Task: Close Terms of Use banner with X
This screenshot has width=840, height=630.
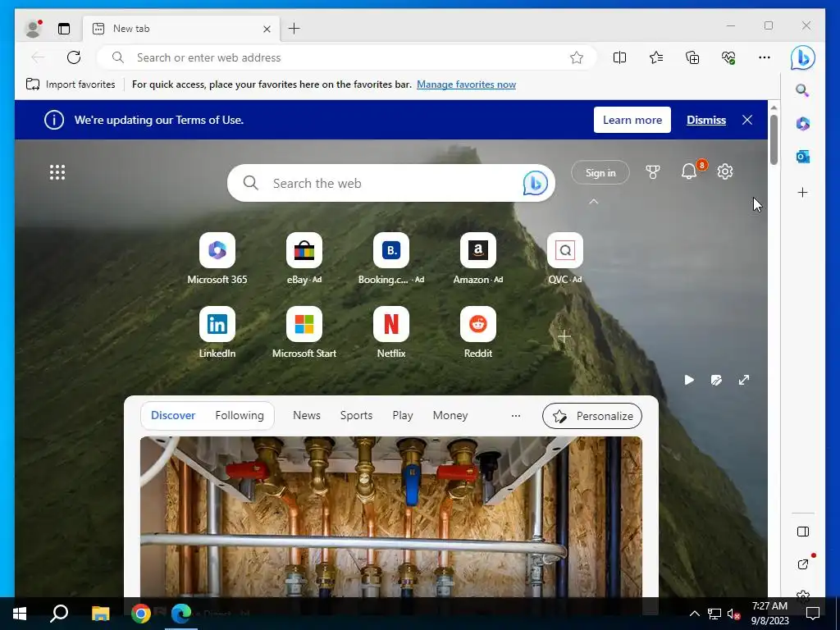Action: [x=747, y=120]
